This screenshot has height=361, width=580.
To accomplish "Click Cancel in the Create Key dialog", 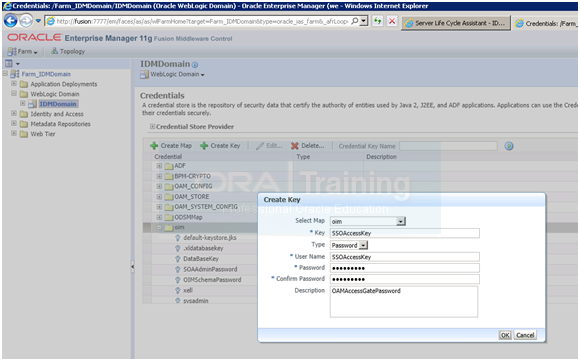I will (x=525, y=335).
